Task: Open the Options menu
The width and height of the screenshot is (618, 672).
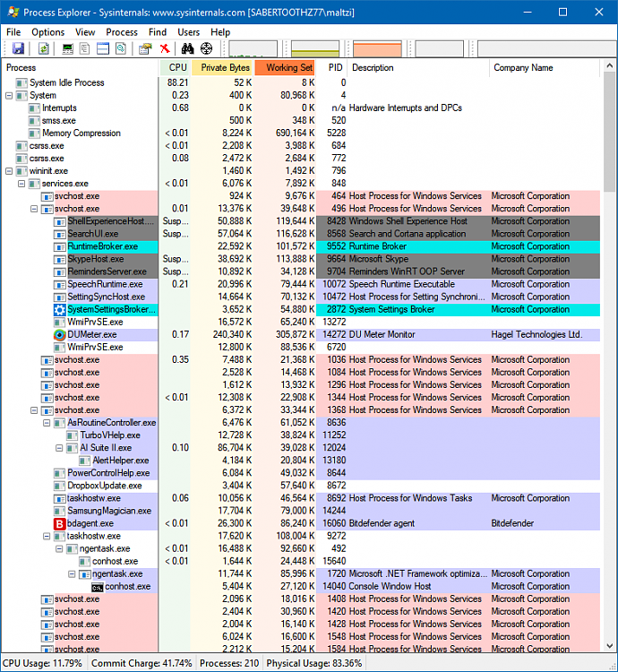Action: (48, 32)
